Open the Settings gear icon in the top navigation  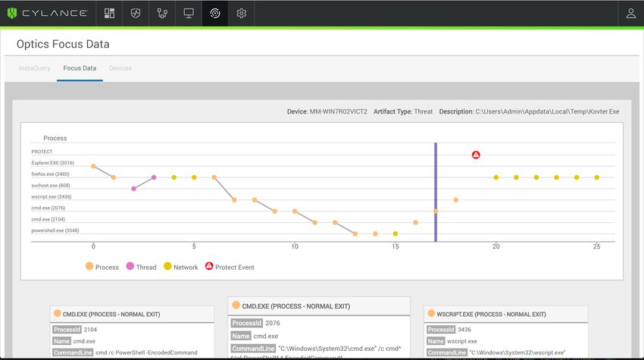242,13
